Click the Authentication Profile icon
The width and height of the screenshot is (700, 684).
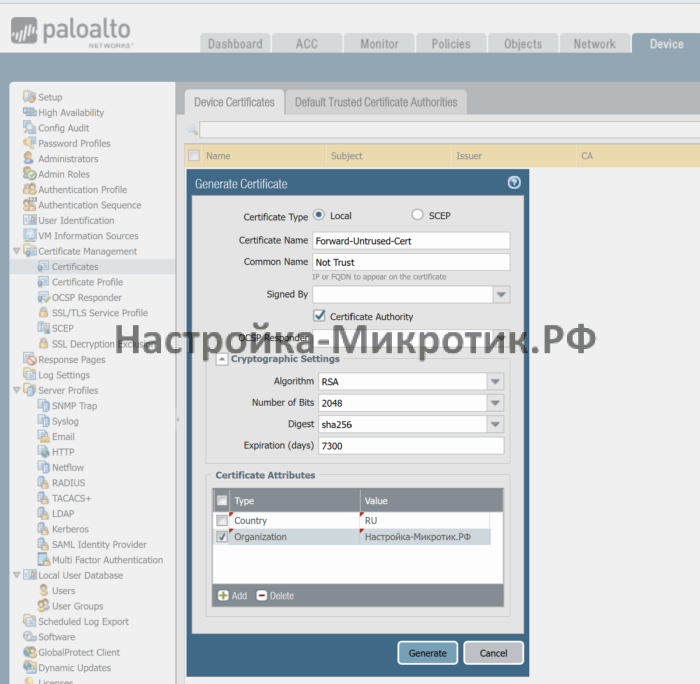coord(29,189)
